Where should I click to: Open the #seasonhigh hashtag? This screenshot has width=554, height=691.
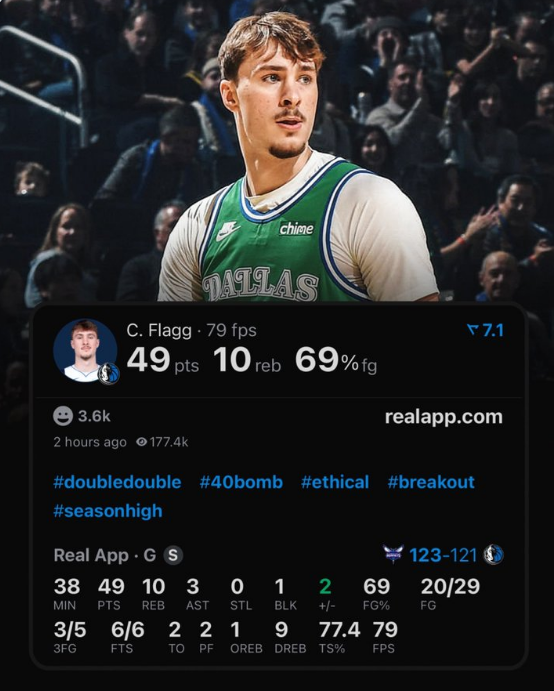click(108, 511)
